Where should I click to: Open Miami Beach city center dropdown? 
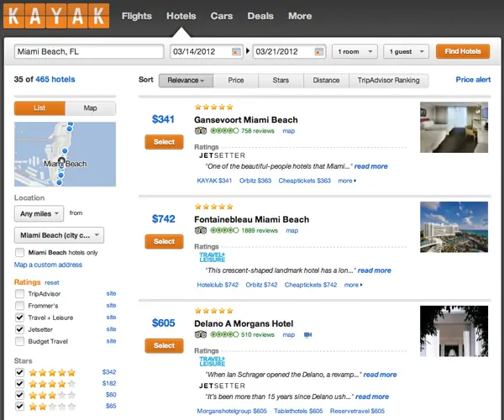[59, 235]
